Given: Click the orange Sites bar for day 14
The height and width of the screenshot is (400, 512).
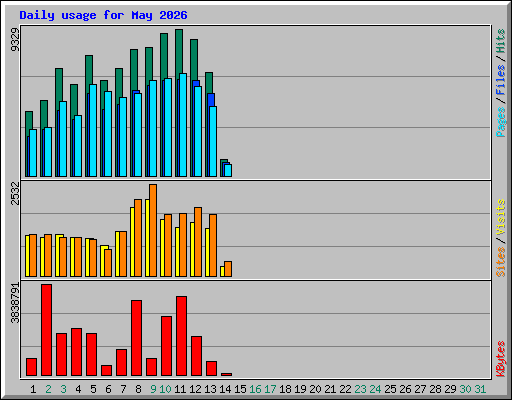Looking at the screenshot, I should click(228, 269).
